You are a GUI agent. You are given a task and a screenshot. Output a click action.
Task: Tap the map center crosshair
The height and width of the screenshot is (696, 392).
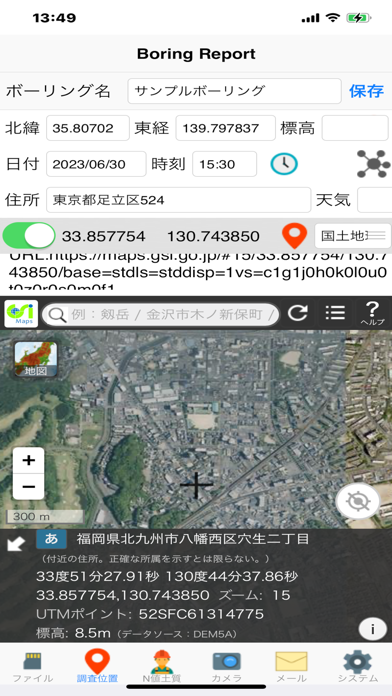[197, 485]
